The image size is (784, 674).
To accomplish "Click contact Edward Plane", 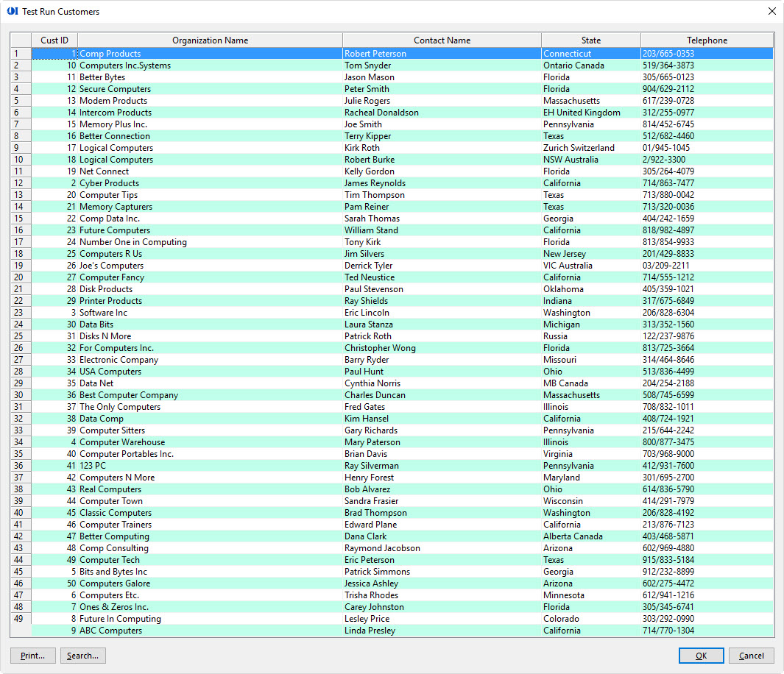I will click(442, 525).
